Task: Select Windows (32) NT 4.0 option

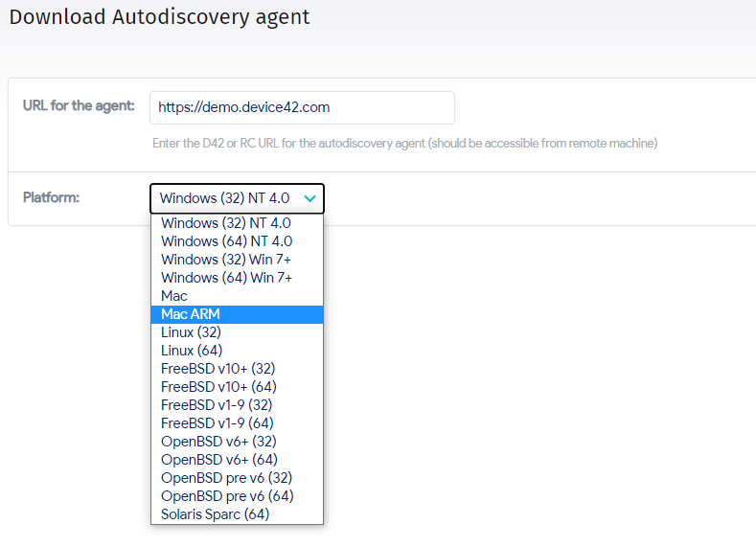Action: 237,223
